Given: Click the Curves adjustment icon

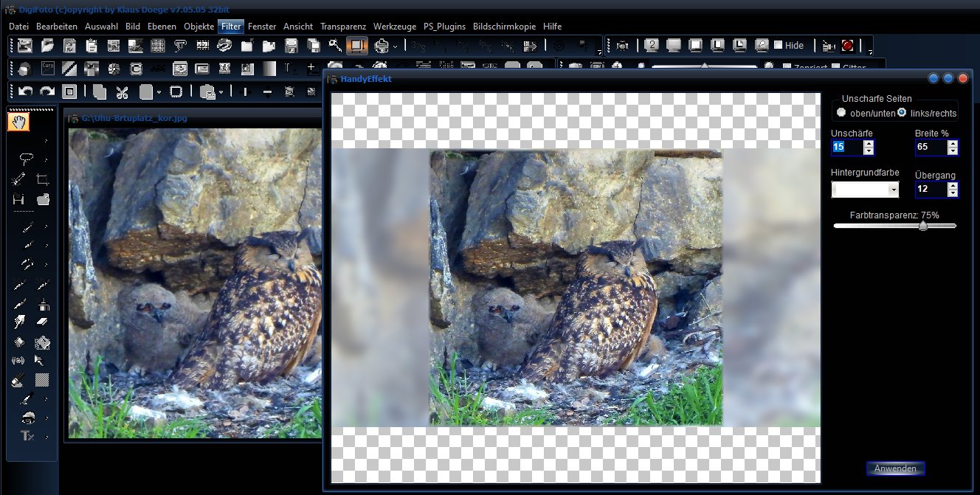Looking at the screenshot, I should tap(47, 69).
